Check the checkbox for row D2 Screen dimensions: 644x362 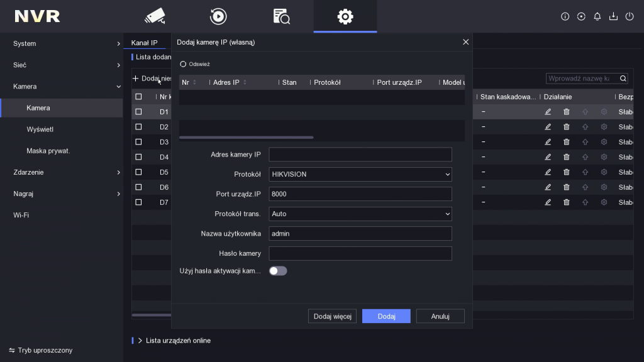pos(138,127)
